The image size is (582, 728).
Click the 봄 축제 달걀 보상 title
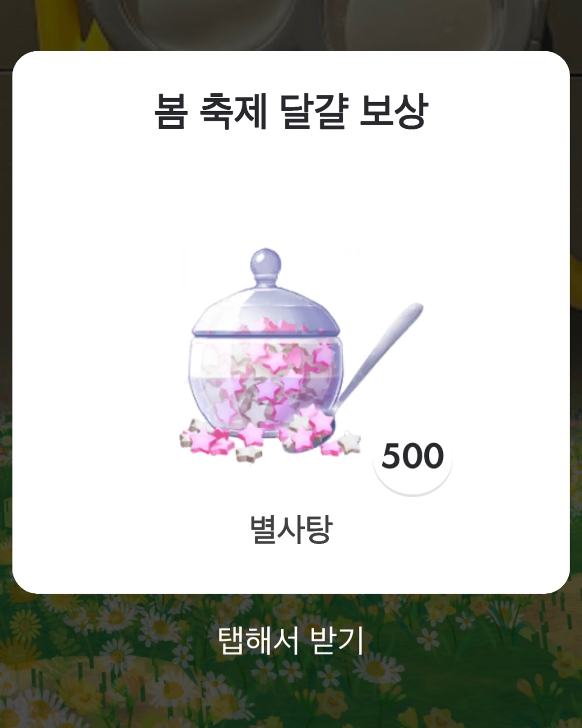point(291,111)
